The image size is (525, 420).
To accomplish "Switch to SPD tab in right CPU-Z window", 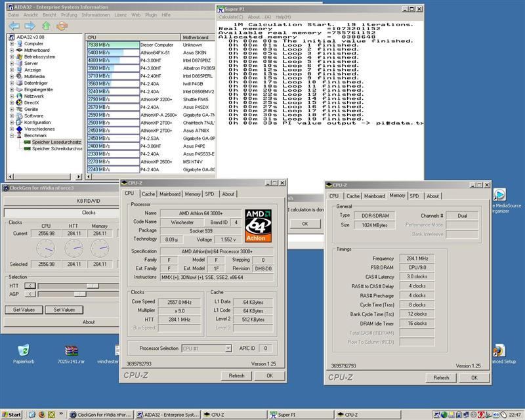I will (x=414, y=196).
